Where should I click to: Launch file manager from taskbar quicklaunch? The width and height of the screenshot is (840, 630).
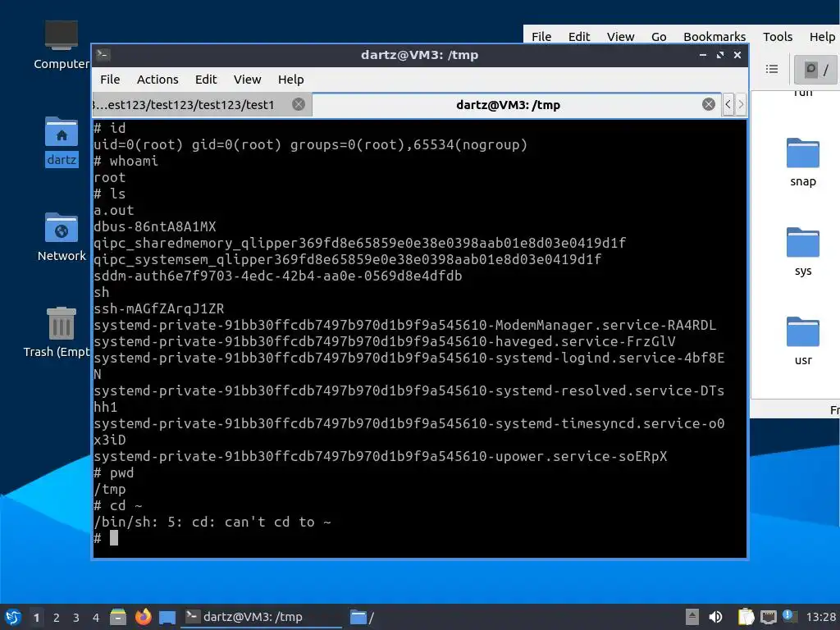click(x=118, y=617)
